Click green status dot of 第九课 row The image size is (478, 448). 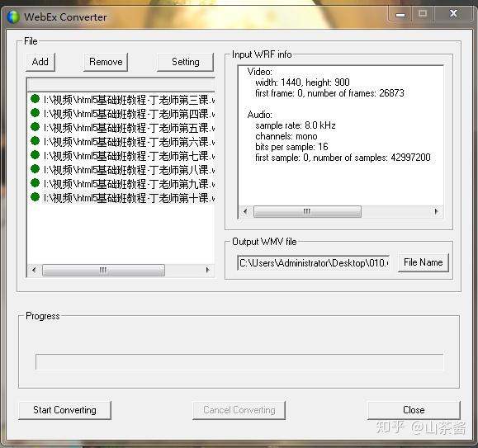(35, 183)
